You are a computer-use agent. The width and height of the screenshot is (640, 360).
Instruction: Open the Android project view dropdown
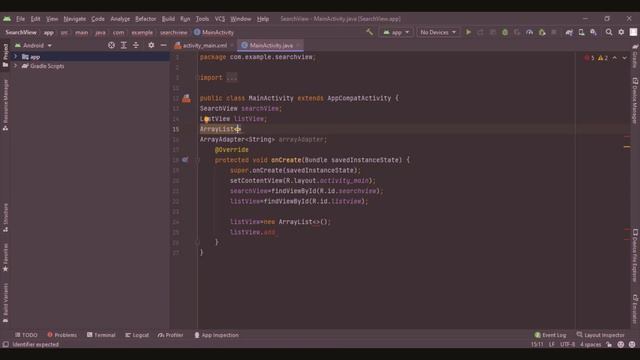tap(33, 45)
